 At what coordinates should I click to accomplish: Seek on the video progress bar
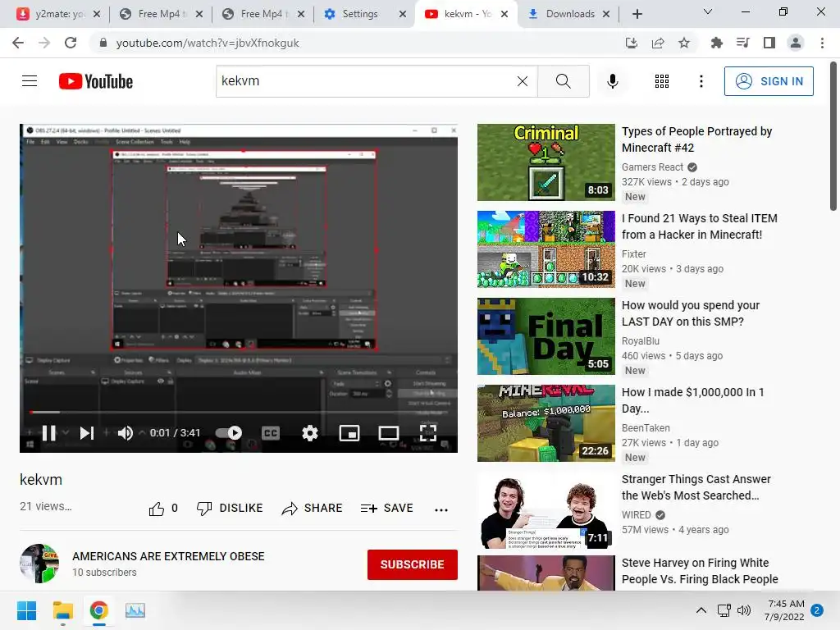coord(239,412)
